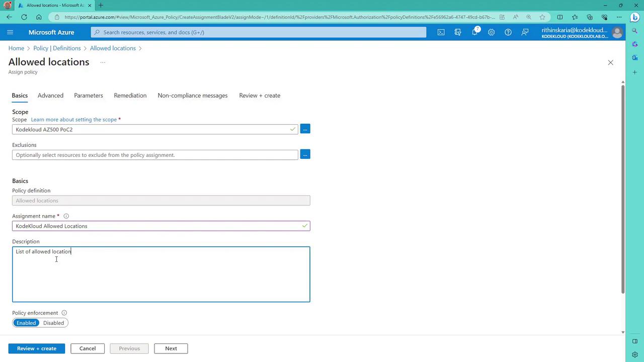Open the notifications bell
644x362 pixels.
[474, 32]
